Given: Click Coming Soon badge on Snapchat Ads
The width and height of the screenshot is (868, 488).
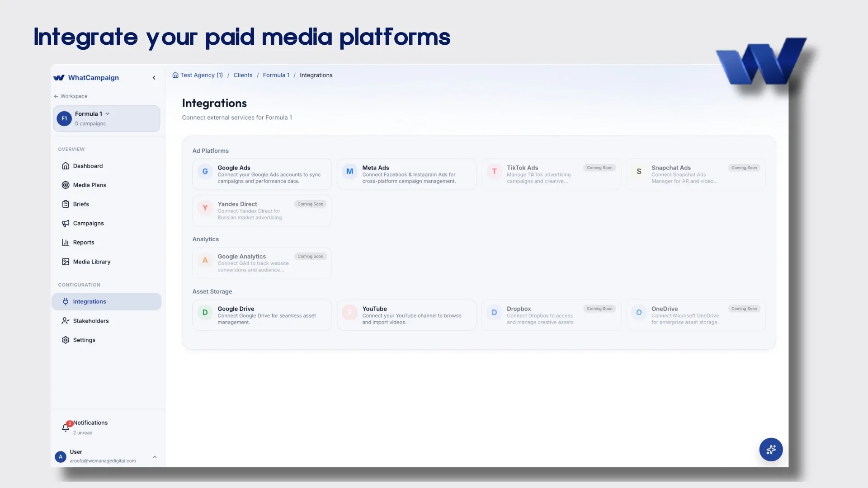Looking at the screenshot, I should coord(744,168).
